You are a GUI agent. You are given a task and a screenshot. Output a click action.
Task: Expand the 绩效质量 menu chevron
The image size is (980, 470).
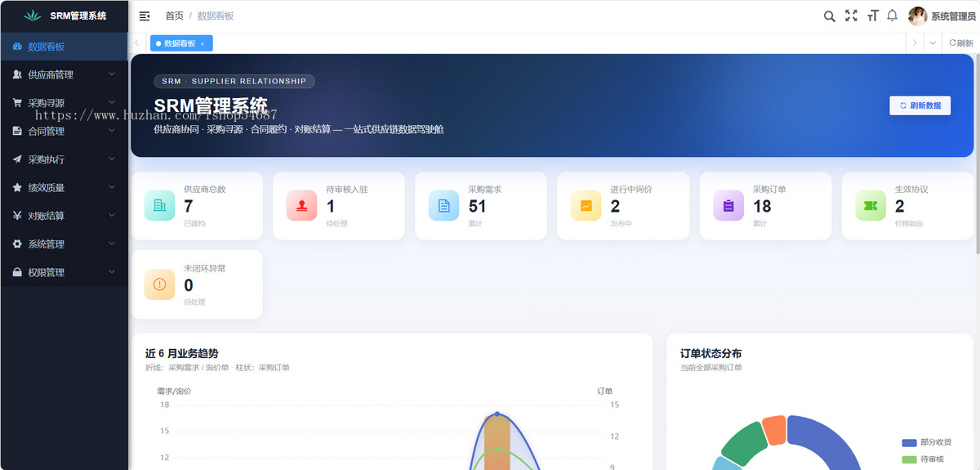point(112,186)
